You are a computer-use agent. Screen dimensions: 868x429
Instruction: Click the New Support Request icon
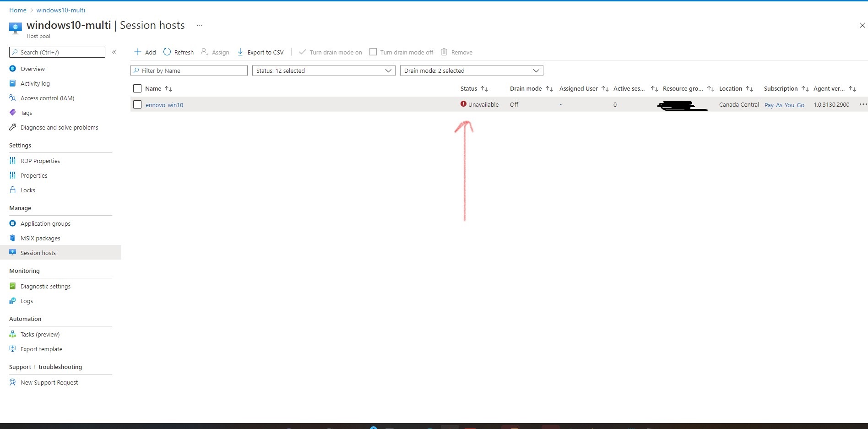point(13,382)
